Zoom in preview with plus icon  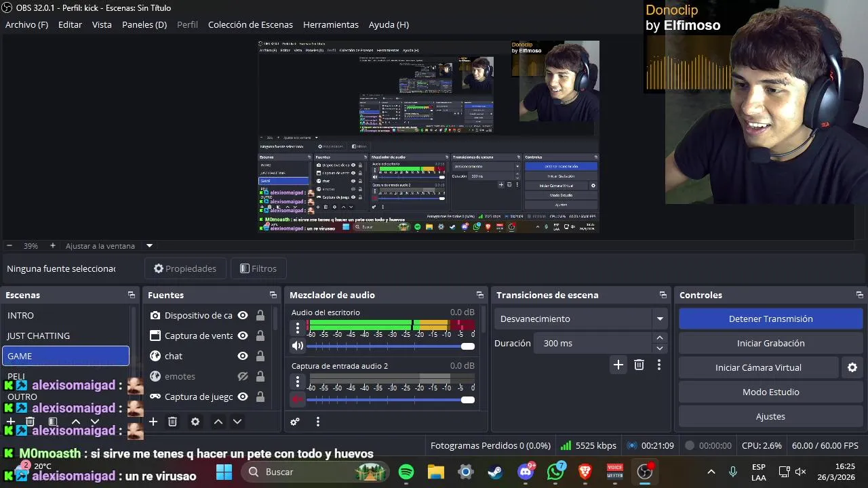pos(52,245)
